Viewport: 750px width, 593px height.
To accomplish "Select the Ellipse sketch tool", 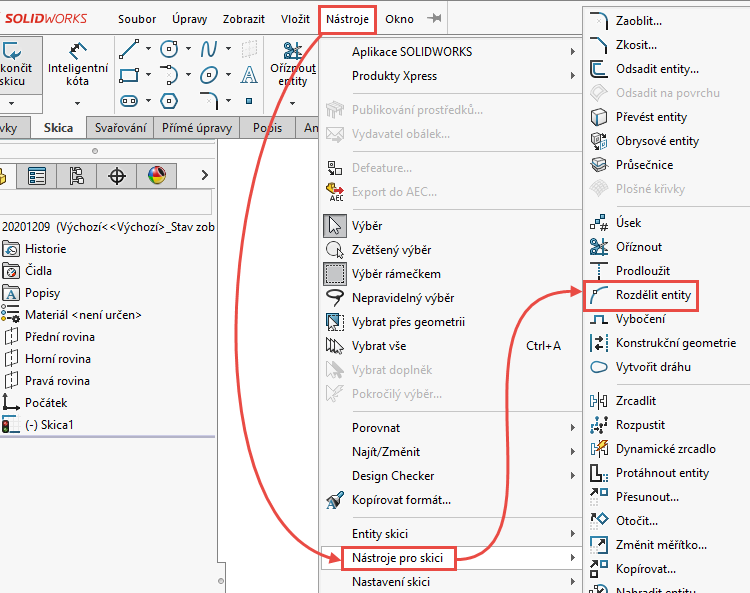I will click(209, 75).
